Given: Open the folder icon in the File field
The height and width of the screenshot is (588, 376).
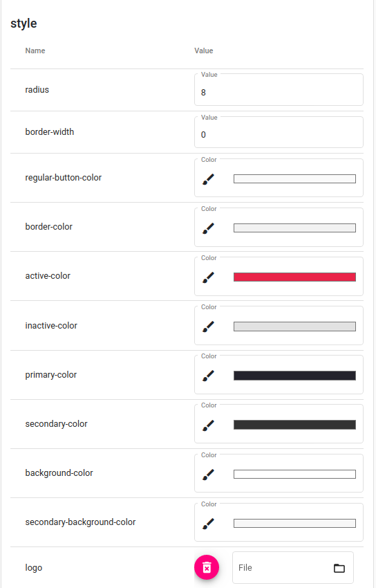Looking at the screenshot, I should tap(339, 568).
